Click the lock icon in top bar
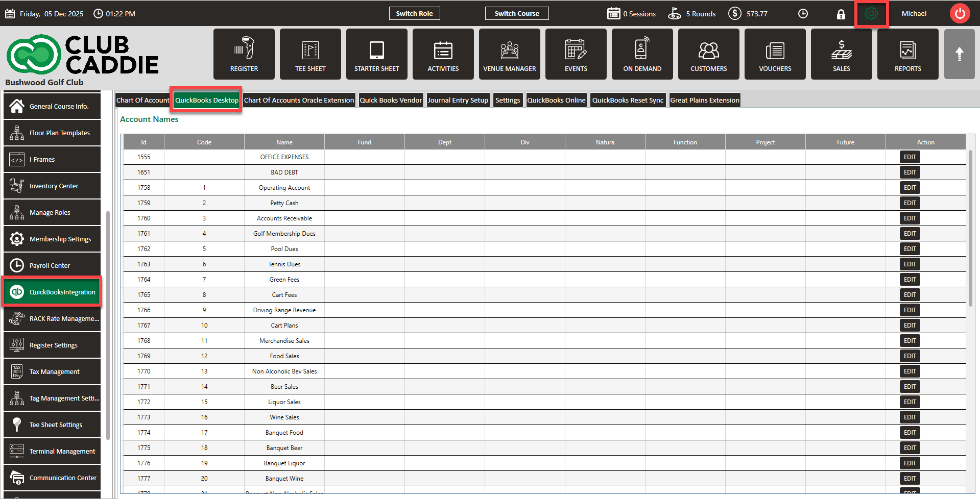Image resolution: width=980 pixels, height=499 pixels. point(841,14)
